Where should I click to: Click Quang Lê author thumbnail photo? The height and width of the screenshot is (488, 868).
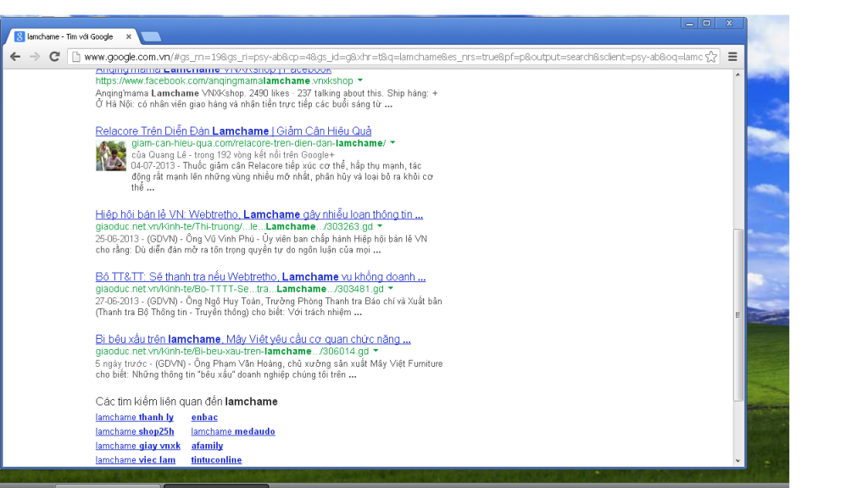pyautogui.click(x=111, y=156)
